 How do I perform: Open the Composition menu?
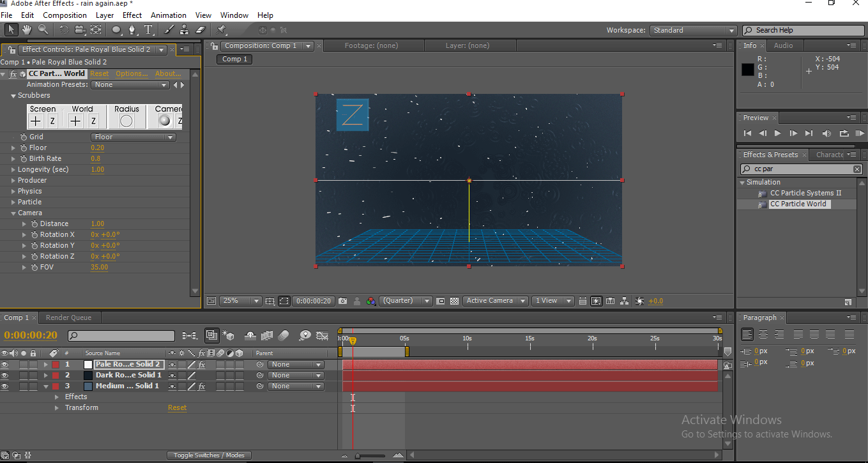pos(65,15)
